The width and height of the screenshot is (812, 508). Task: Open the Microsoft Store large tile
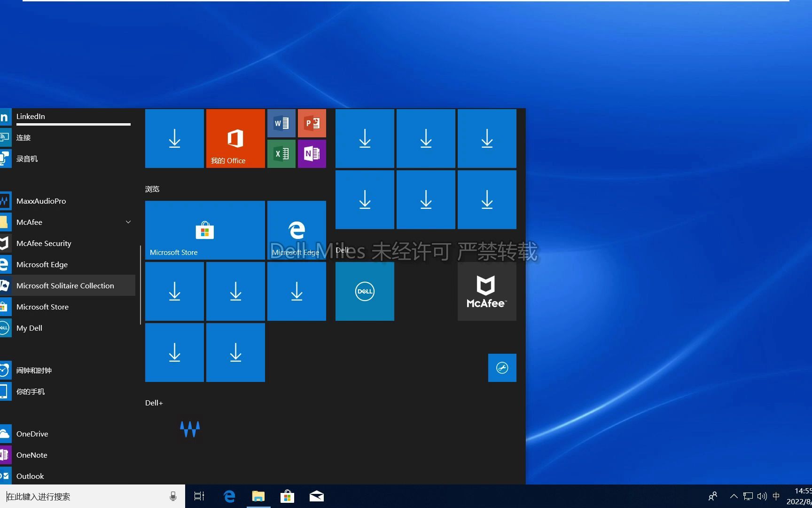click(205, 230)
